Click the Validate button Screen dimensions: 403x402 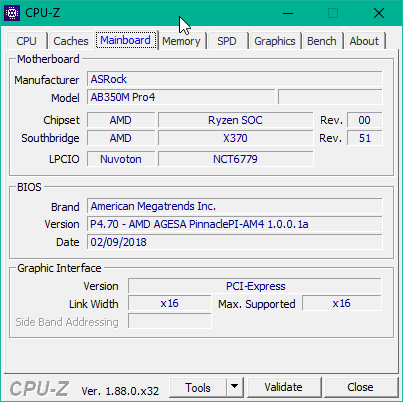(x=284, y=387)
